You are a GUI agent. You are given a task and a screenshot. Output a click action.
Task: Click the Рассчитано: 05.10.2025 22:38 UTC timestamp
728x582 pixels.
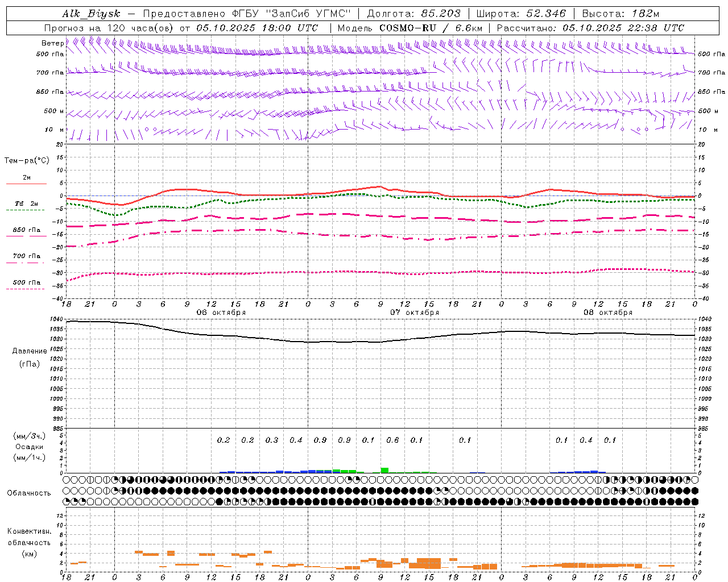590,28
